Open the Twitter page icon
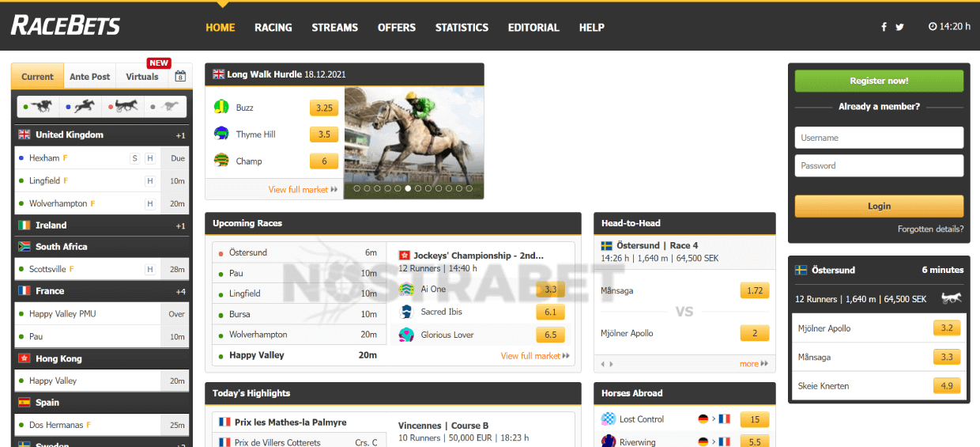Screen dimensions: 980x447 (899, 27)
